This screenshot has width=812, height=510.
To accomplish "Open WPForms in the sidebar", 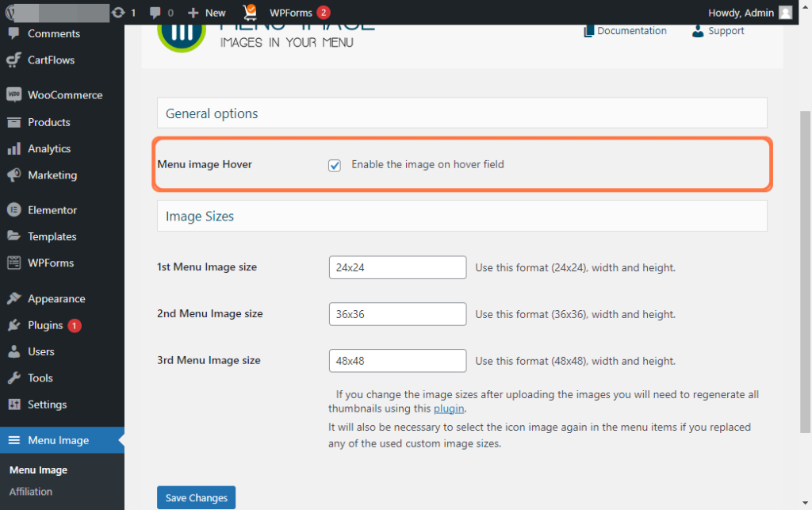I will (51, 263).
